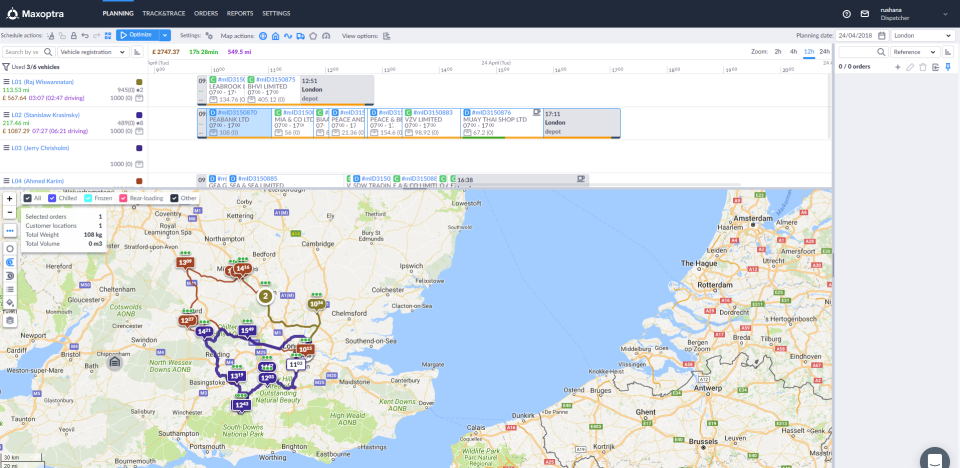Screen dimensions: 960x468
Task: Click the route line map action icon
Action: (x=288, y=36)
